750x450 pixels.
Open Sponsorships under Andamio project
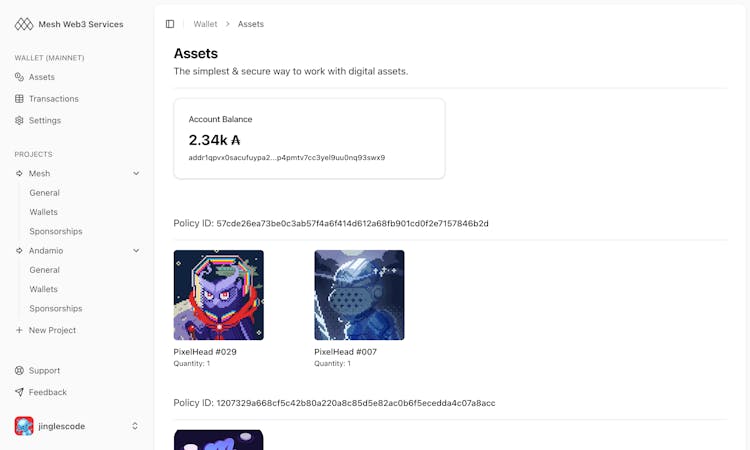pyautogui.click(x=55, y=309)
